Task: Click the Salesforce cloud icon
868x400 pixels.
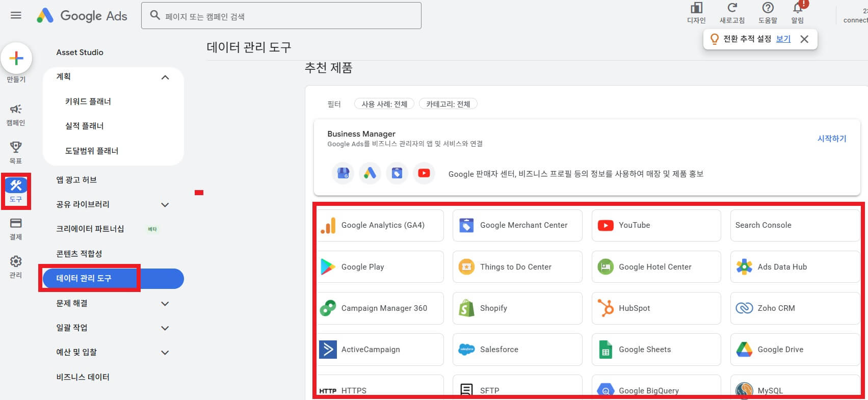Action: pyautogui.click(x=466, y=350)
